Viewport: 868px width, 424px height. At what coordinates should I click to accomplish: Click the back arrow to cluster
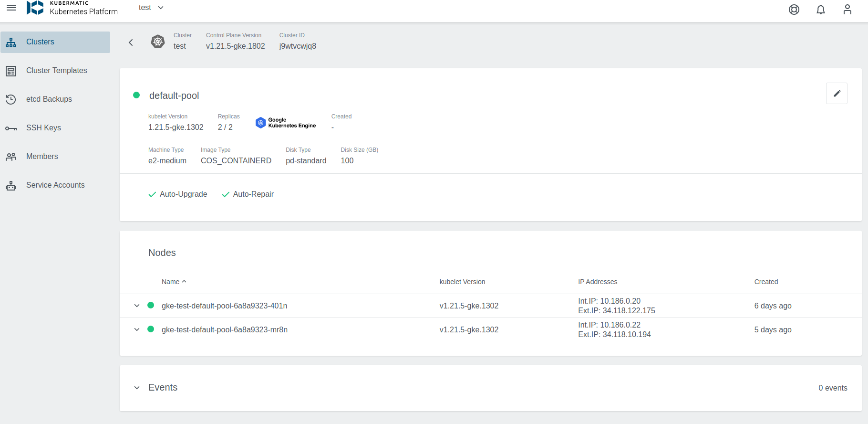coord(131,42)
